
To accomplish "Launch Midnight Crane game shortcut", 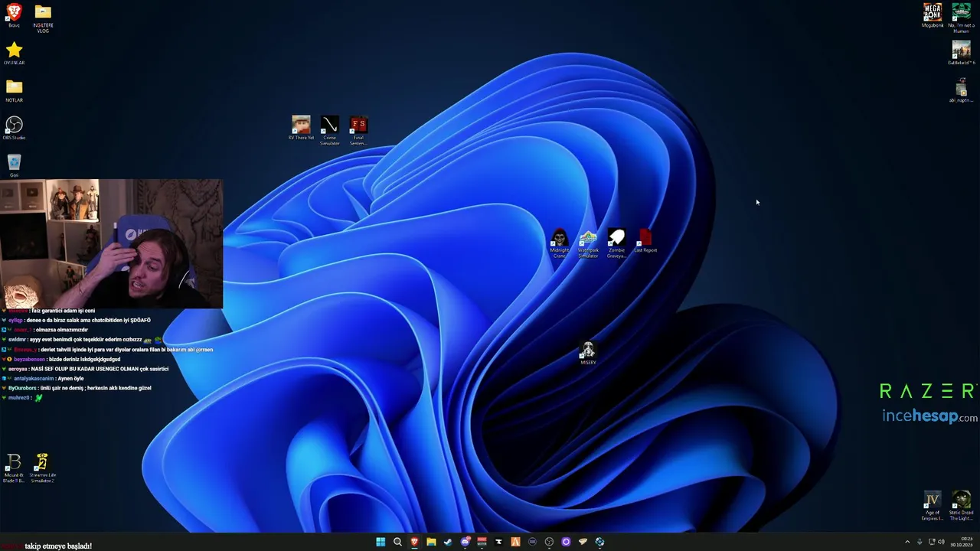I will click(560, 243).
